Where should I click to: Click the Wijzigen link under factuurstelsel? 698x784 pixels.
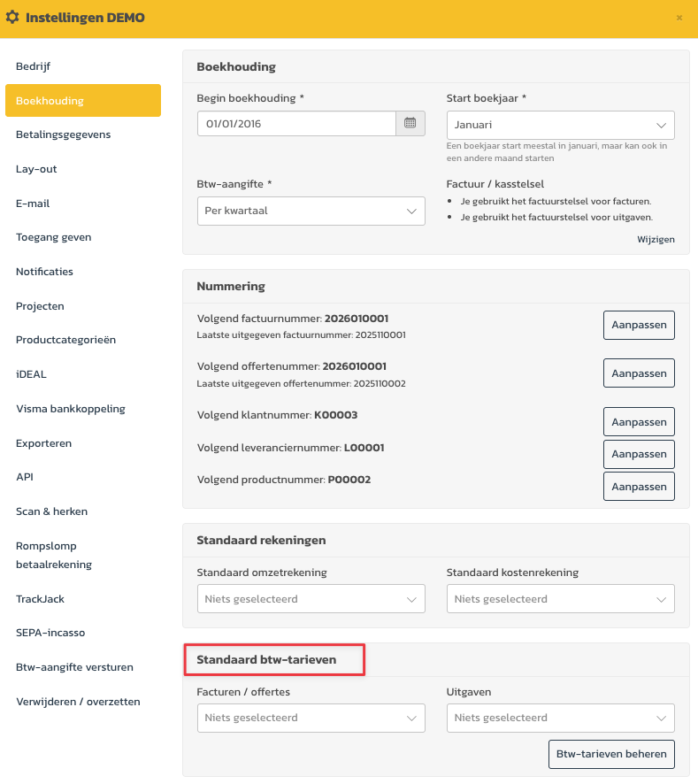656,240
